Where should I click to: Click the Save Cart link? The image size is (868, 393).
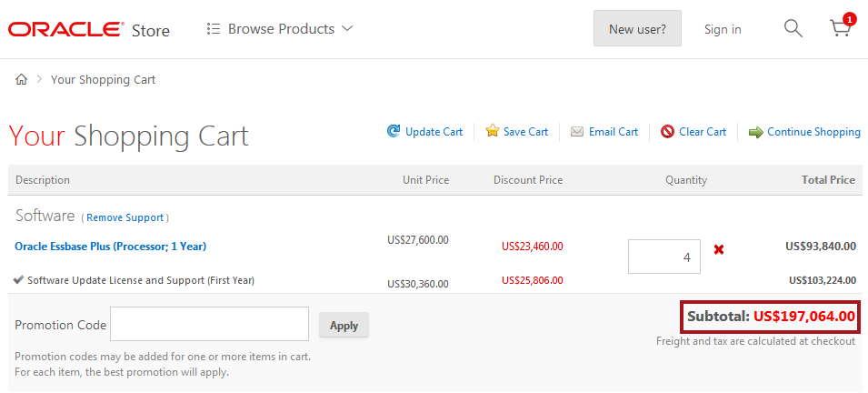(x=525, y=132)
